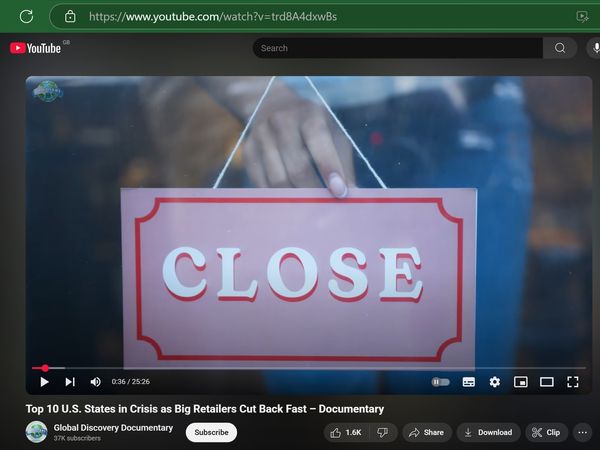The height and width of the screenshot is (450, 600).
Task: Click the media icon at the address bar's end
Action: [x=582, y=16]
